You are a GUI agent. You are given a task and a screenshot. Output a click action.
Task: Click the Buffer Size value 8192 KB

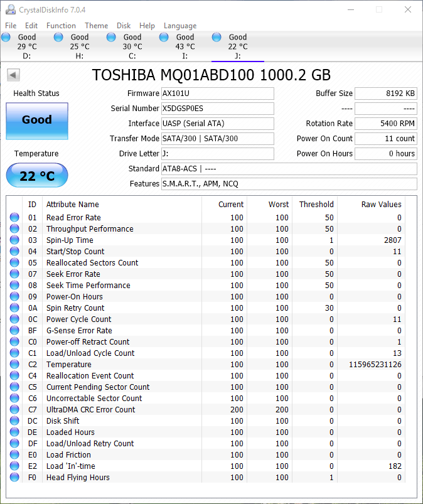[386, 94]
